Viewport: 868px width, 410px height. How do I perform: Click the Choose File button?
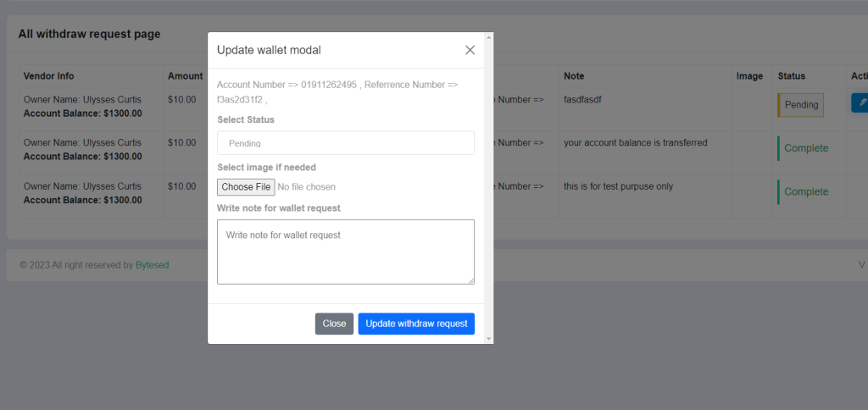point(246,187)
